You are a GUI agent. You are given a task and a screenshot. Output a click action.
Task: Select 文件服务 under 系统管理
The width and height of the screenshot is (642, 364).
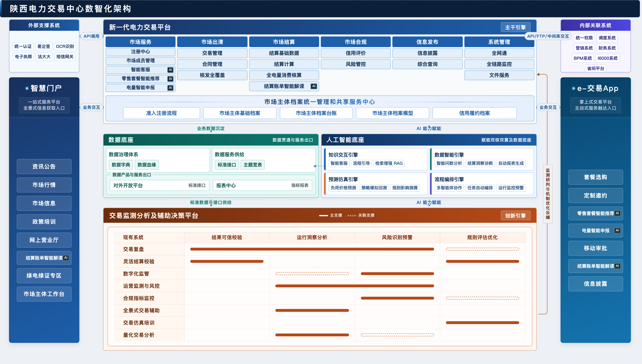tap(499, 75)
